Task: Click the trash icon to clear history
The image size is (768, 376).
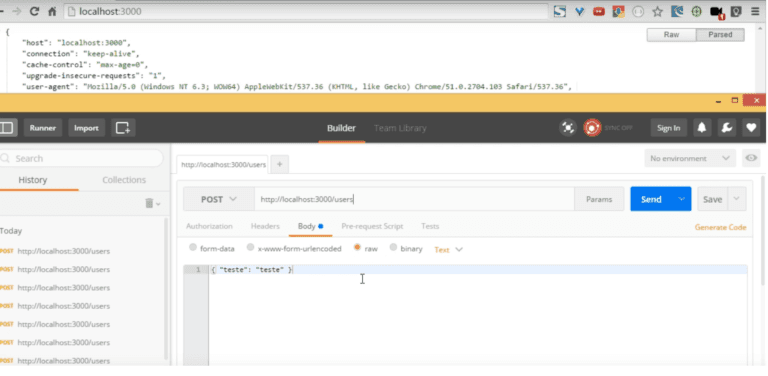Action: (x=149, y=203)
